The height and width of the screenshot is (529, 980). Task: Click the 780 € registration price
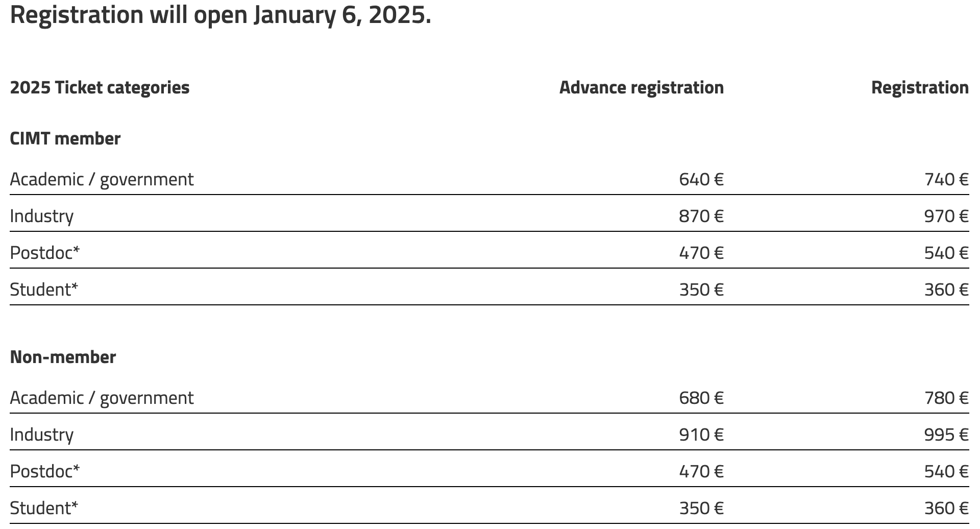(x=946, y=398)
